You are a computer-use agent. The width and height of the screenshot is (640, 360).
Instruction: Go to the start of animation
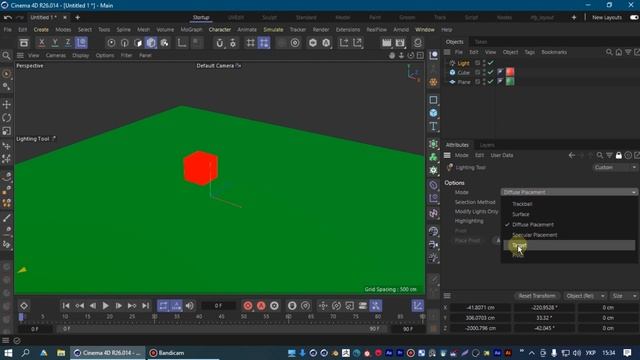(66, 306)
